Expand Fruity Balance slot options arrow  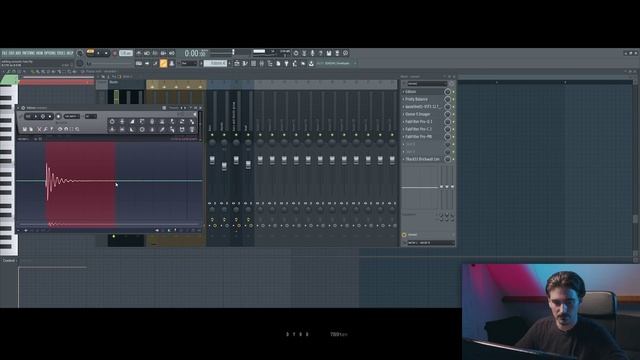[403, 99]
